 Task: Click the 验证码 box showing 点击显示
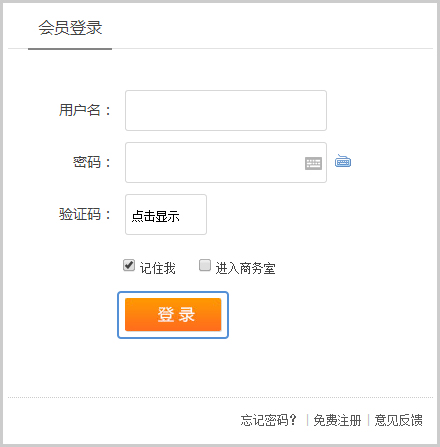click(166, 214)
